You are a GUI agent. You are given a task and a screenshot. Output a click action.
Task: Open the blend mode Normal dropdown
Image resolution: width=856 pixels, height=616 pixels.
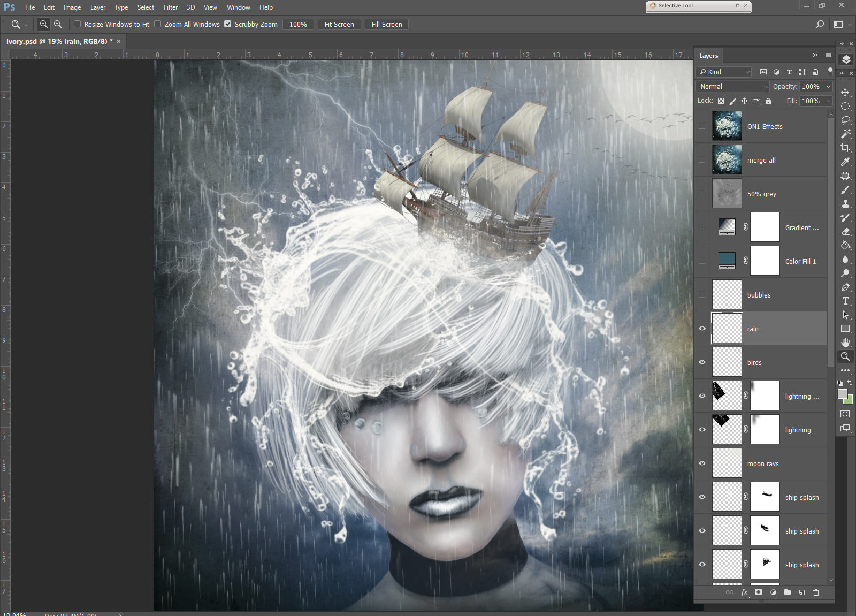[733, 86]
